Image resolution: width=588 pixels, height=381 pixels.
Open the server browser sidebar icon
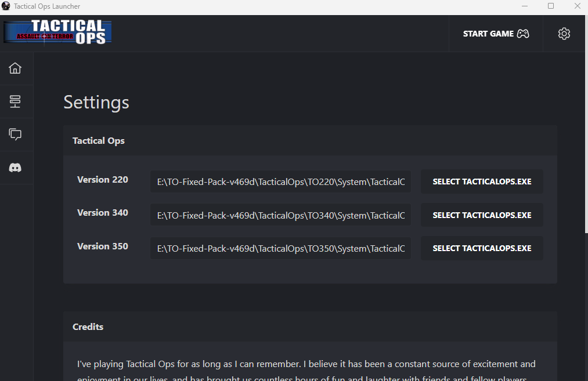coord(15,101)
